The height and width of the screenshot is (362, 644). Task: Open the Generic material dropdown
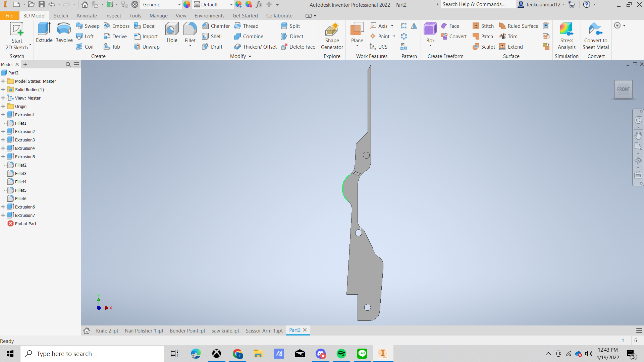click(x=179, y=5)
